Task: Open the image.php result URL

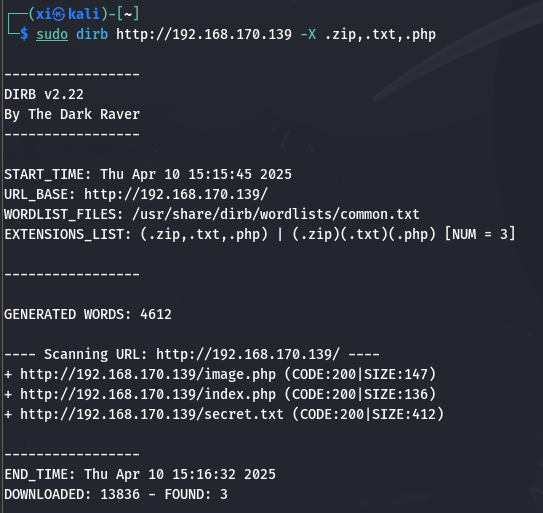Action: tap(148, 374)
